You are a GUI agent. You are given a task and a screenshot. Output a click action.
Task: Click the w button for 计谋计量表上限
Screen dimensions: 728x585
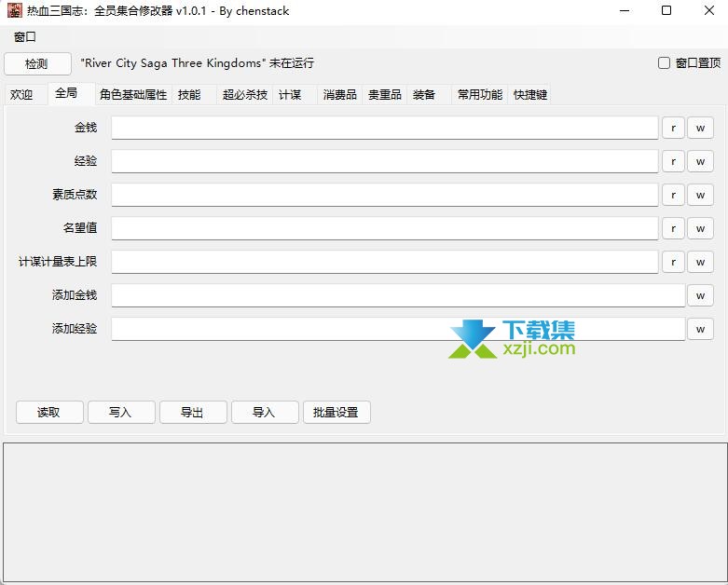pyautogui.click(x=701, y=262)
